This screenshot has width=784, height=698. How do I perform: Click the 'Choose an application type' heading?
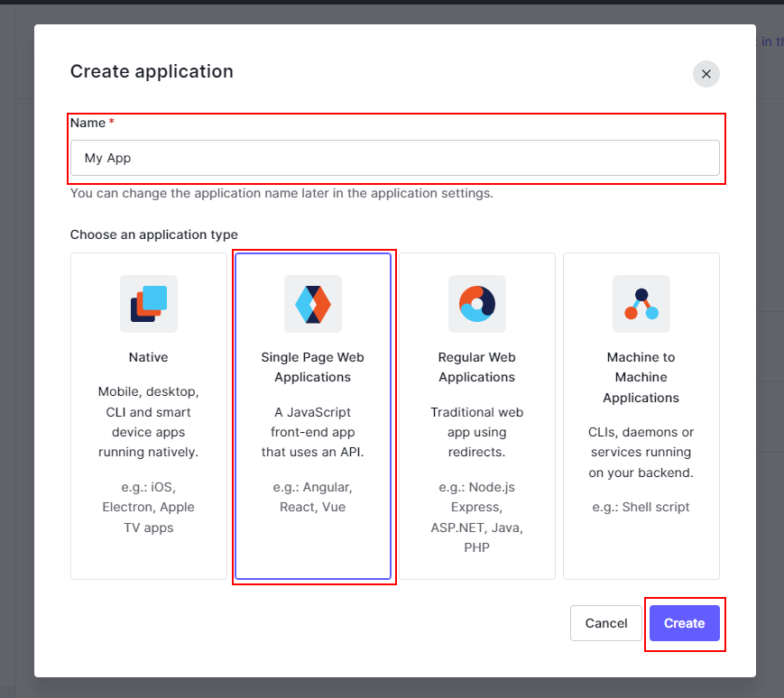tap(154, 234)
